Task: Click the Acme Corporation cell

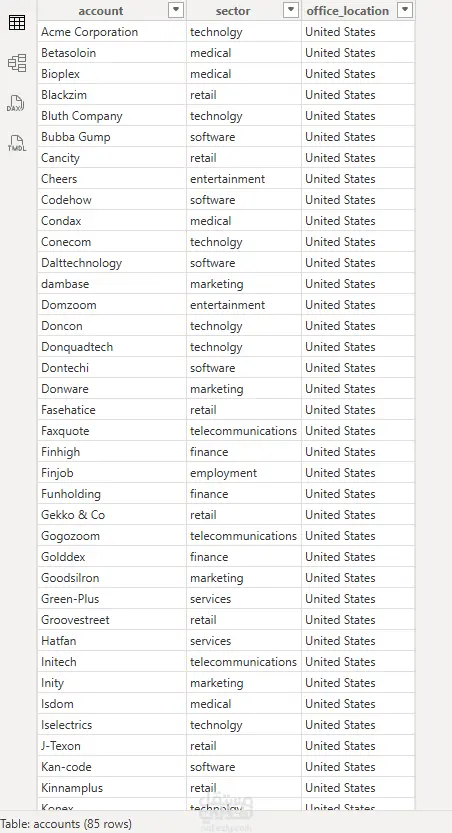Action: (112, 32)
